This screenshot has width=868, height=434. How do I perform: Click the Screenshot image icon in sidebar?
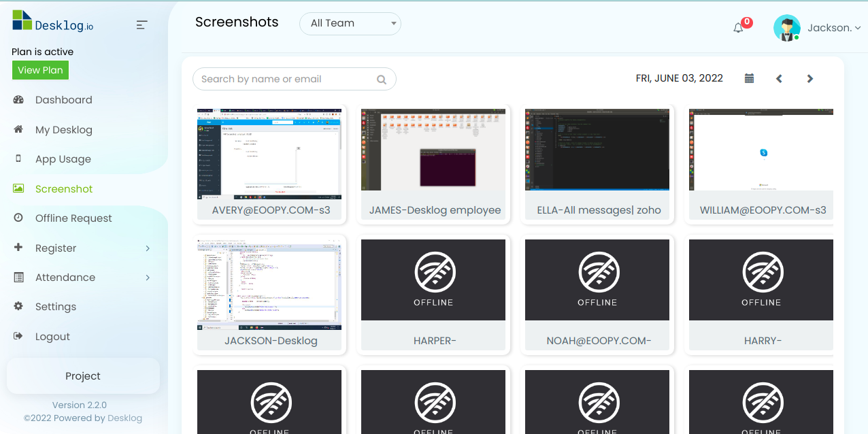[x=18, y=188]
